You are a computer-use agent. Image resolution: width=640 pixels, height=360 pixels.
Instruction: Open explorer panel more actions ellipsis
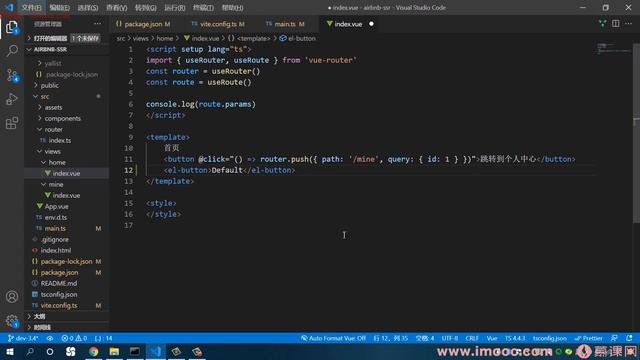[97, 24]
